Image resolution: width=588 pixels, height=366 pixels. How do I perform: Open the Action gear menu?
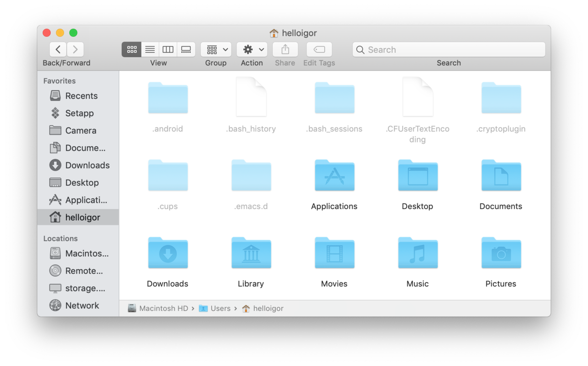[x=252, y=49]
